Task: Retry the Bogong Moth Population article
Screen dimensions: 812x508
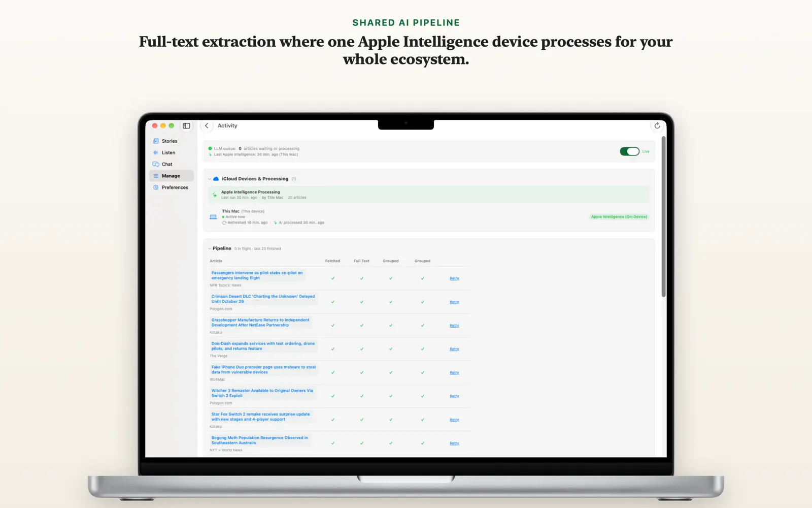Action: (454, 443)
